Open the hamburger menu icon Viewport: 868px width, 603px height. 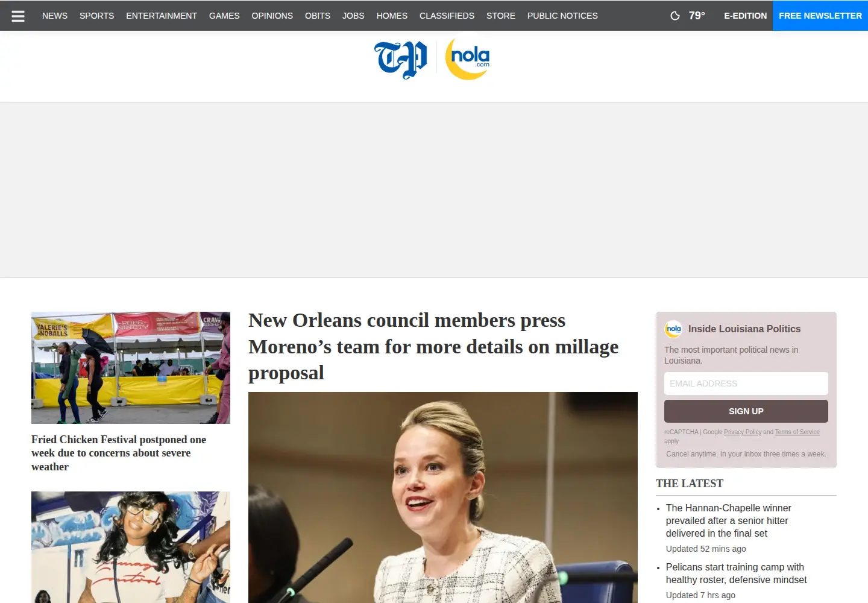(18, 16)
